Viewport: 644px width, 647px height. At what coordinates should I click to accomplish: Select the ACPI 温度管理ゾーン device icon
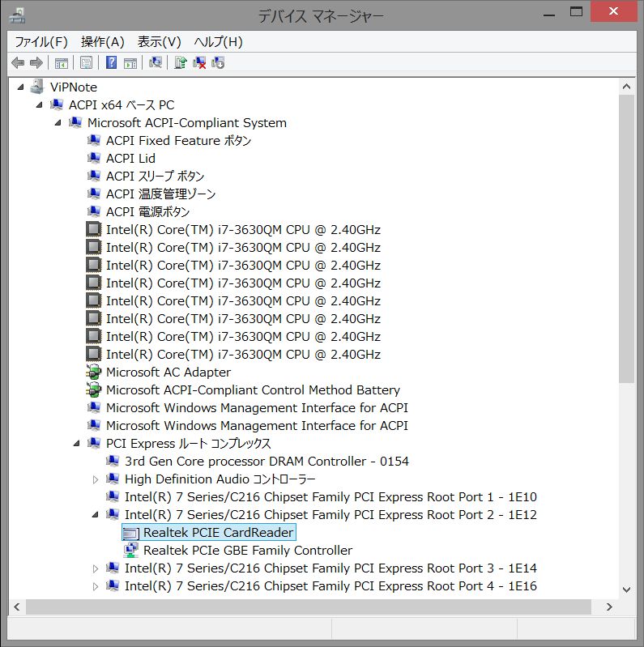[94, 193]
